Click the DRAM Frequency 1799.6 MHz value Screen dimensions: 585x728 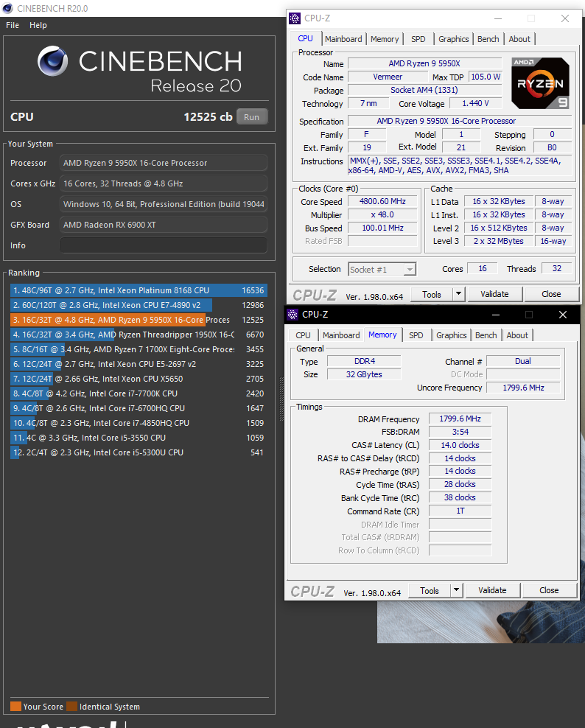[460, 419]
